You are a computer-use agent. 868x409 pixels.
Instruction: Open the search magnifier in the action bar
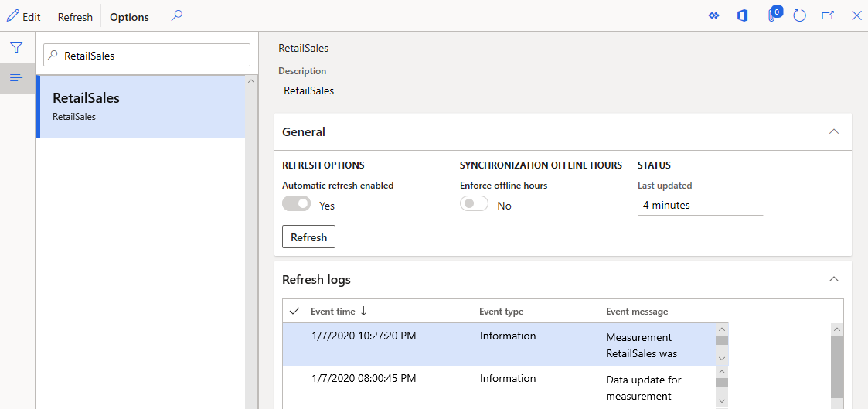pos(177,15)
